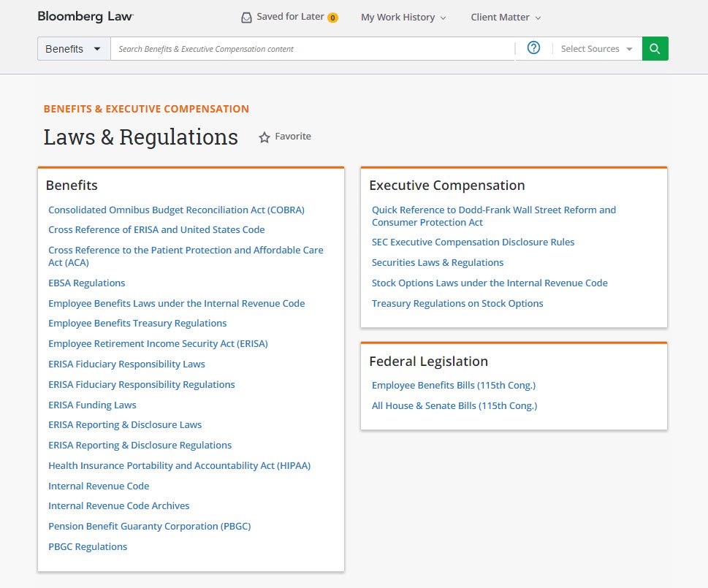Open the EBSA Regulations link
708x588 pixels.
click(87, 283)
